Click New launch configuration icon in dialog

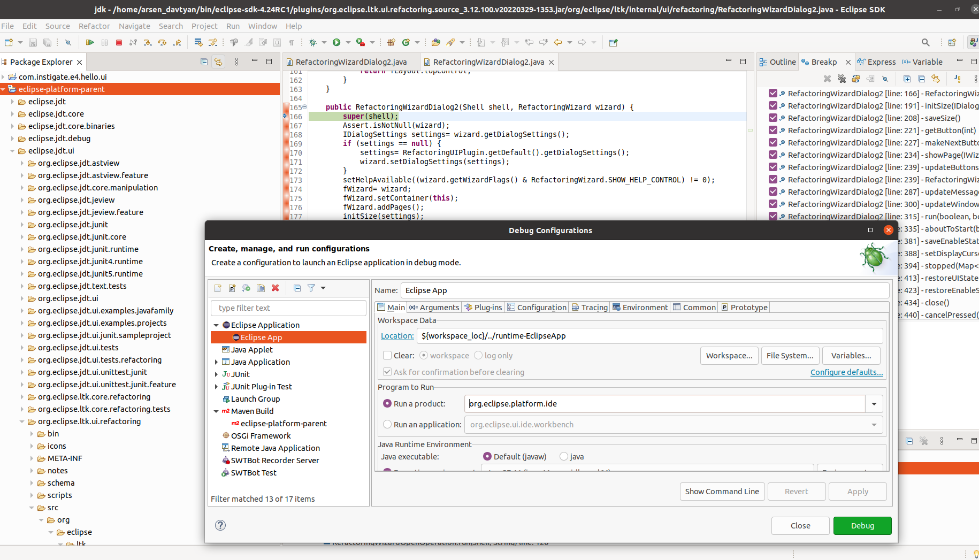218,288
